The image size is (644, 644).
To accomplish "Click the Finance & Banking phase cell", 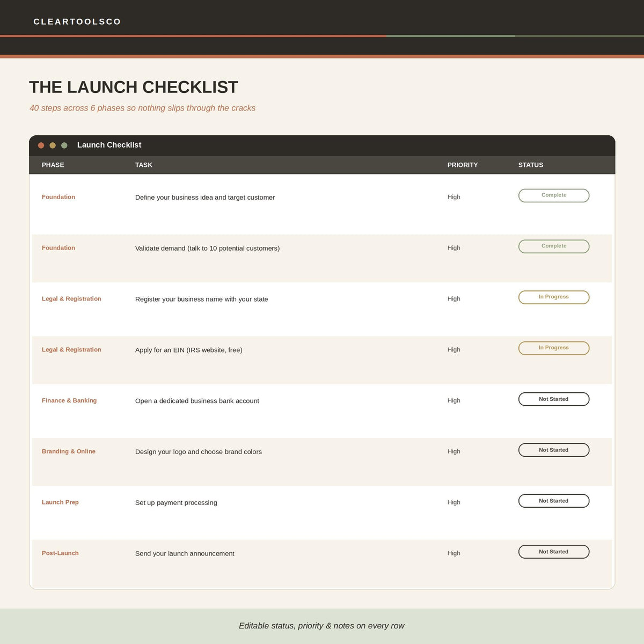I will pos(69,400).
